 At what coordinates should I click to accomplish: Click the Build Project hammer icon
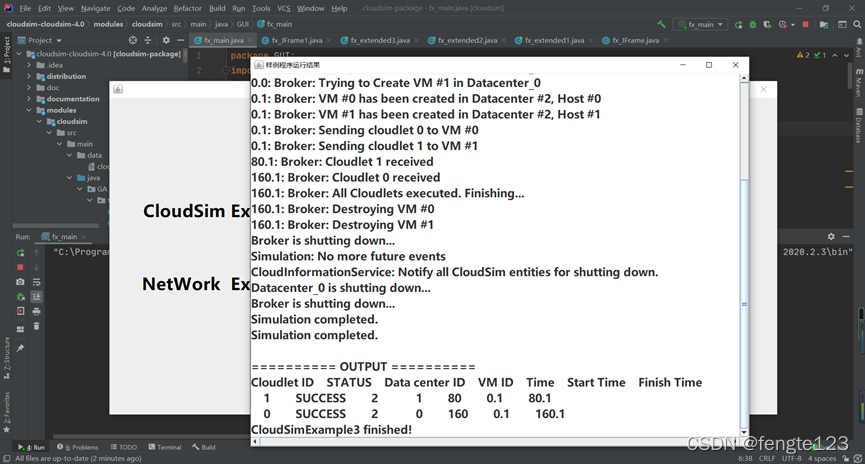(x=661, y=24)
